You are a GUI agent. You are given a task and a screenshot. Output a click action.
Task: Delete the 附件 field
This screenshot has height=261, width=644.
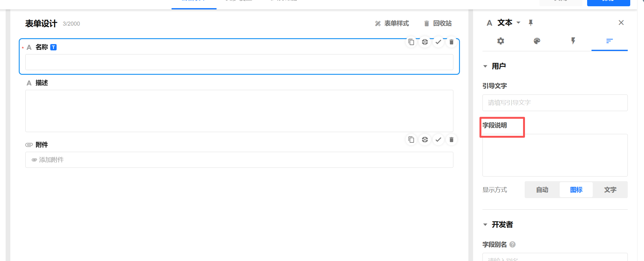(452, 140)
